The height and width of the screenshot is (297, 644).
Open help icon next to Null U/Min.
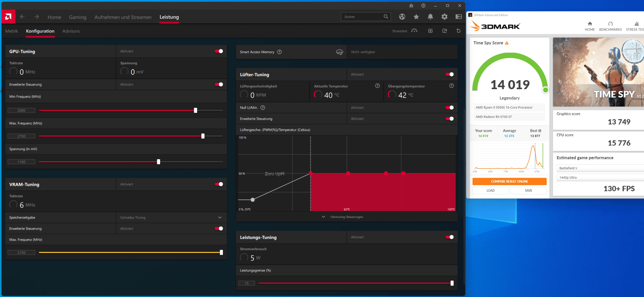pos(263,108)
